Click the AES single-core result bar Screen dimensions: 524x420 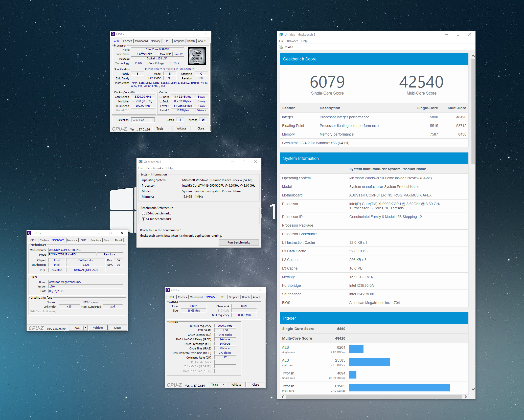(356, 349)
